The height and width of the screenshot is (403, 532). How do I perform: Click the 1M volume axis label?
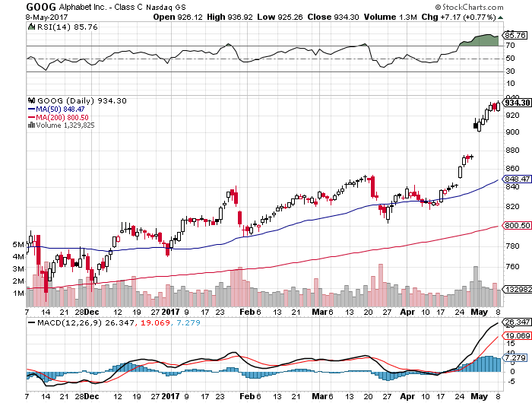pos(18,293)
